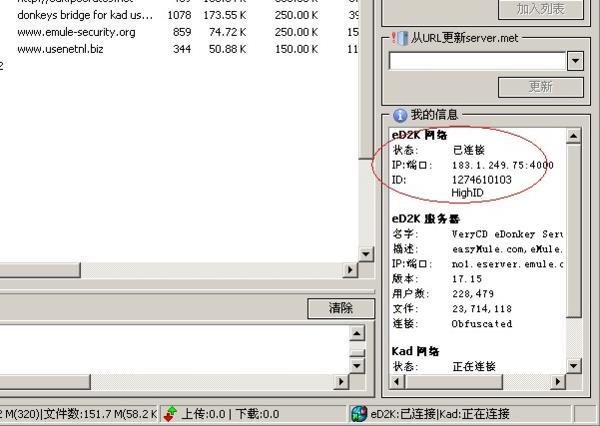Click the log pane scroll down arrow
This screenshot has height=426, width=600.
pos(357,366)
